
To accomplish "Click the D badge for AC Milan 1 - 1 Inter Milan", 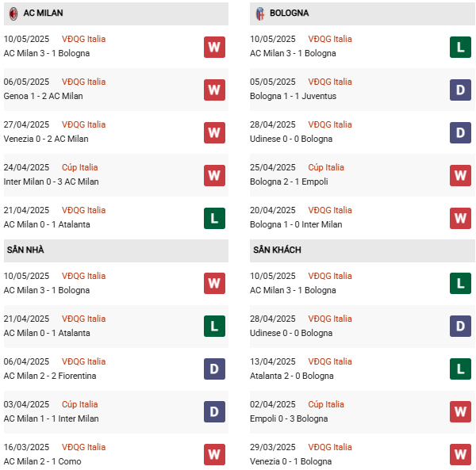I will [214, 411].
